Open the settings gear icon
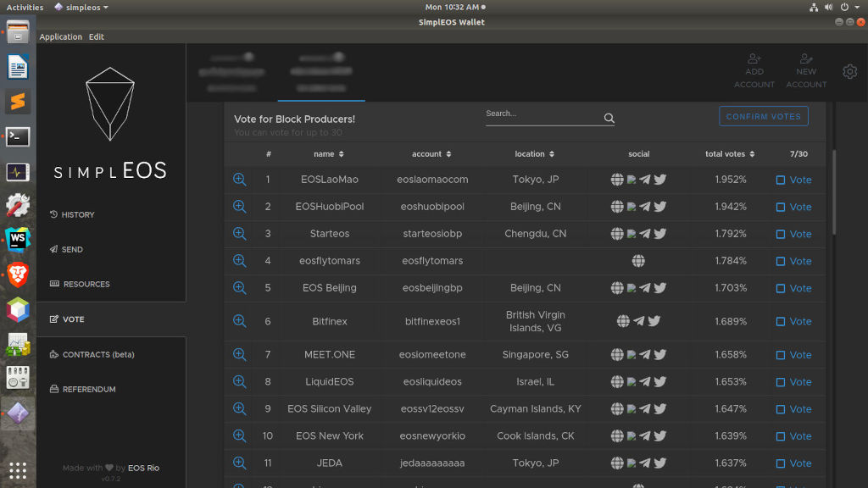The width and height of the screenshot is (868, 488). 849,72
